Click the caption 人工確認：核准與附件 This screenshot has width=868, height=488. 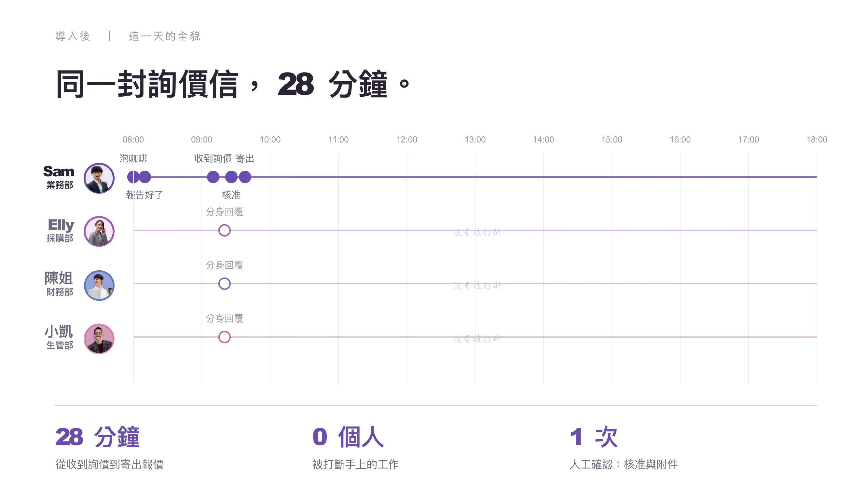click(x=624, y=465)
